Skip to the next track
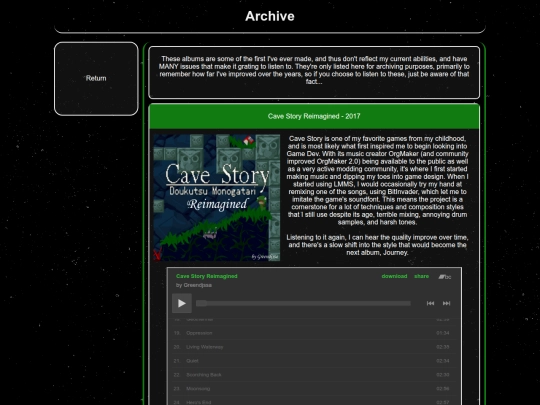The width and height of the screenshot is (540, 405). pyautogui.click(x=446, y=303)
